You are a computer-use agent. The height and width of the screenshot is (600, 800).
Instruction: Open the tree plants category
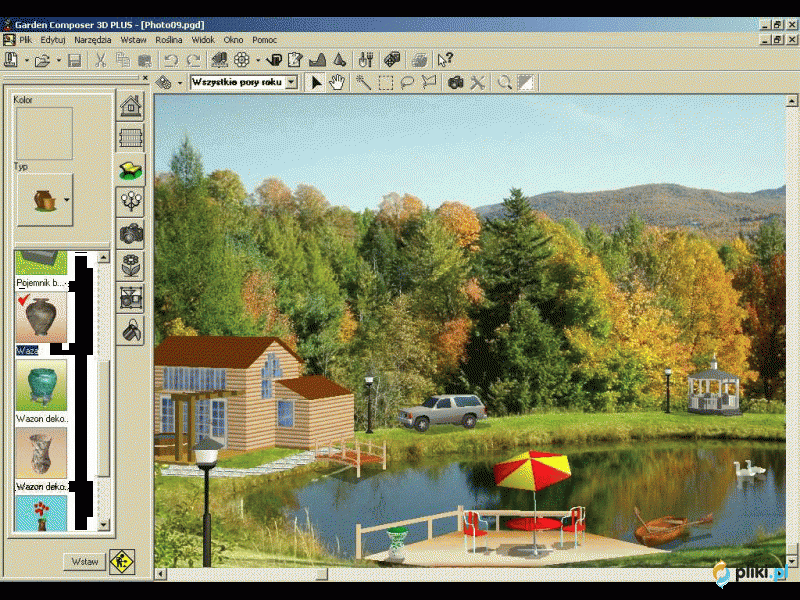(x=131, y=202)
